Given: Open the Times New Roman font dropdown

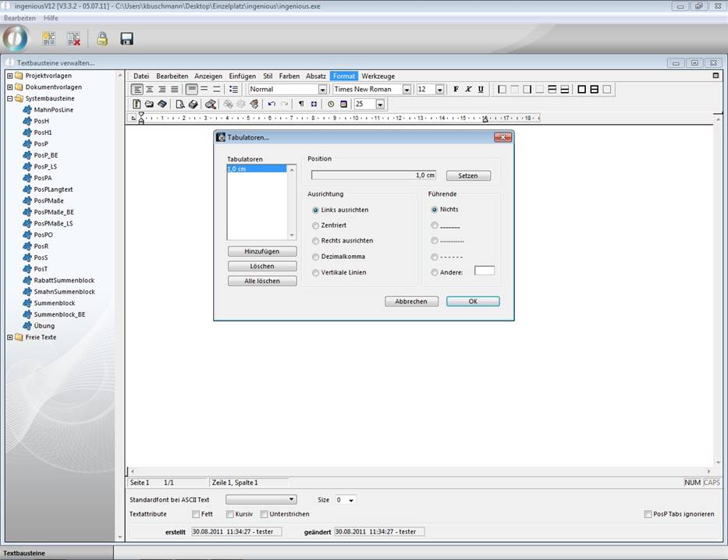Looking at the screenshot, I should [407, 90].
